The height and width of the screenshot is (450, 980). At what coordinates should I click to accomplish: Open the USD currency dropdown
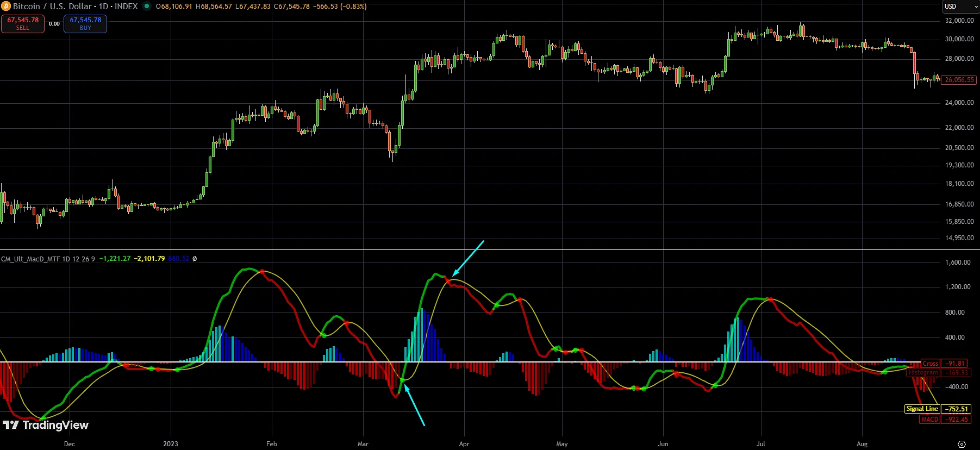point(959,7)
